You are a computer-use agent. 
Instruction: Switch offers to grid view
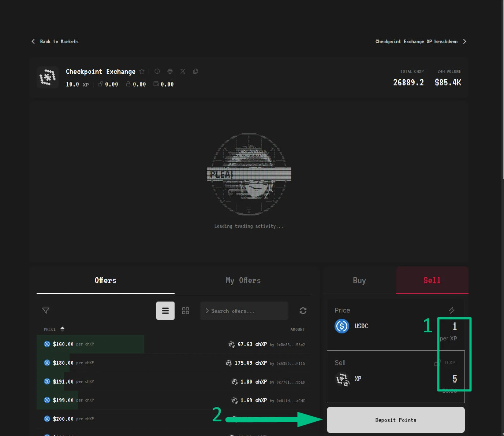pyautogui.click(x=186, y=311)
